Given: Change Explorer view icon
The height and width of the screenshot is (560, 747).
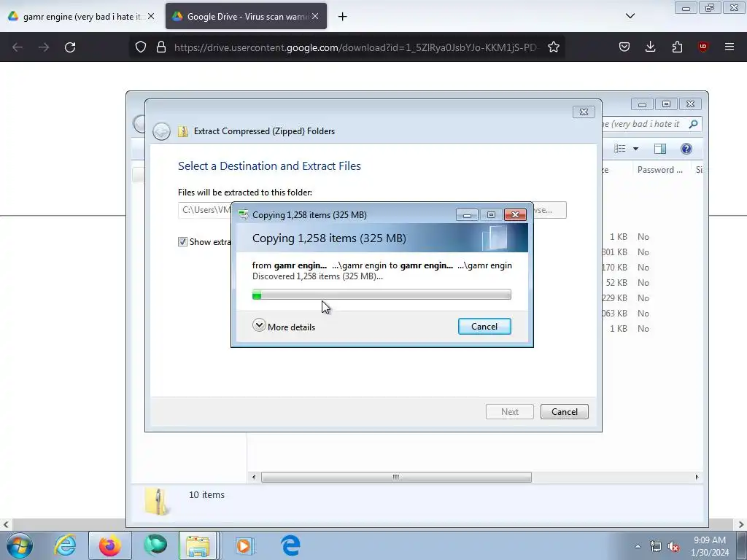Looking at the screenshot, I should point(620,149).
